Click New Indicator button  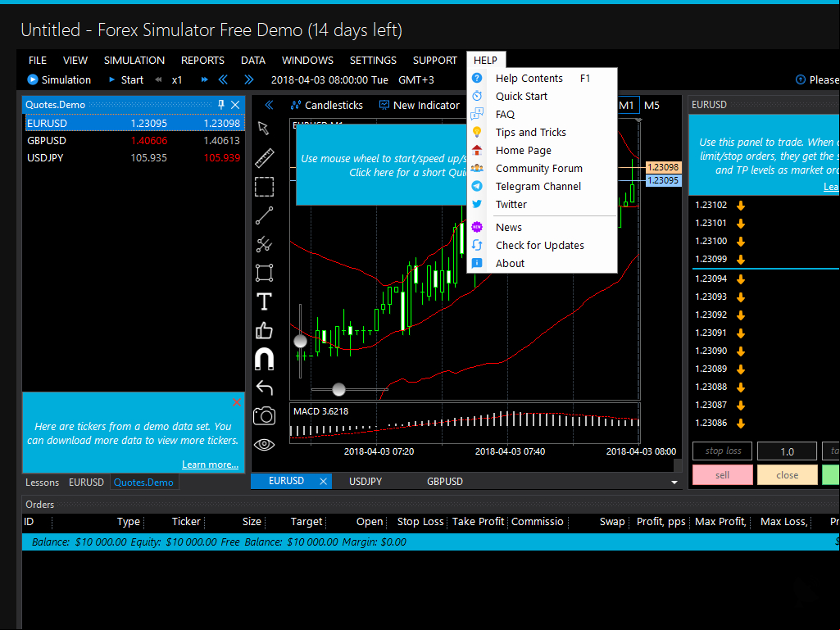420,105
